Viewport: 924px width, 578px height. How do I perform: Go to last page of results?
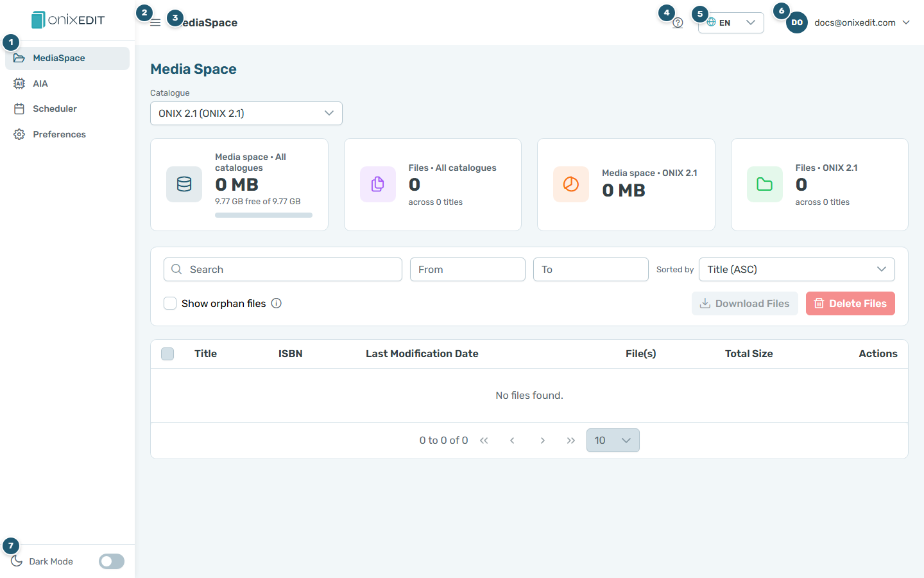point(571,441)
